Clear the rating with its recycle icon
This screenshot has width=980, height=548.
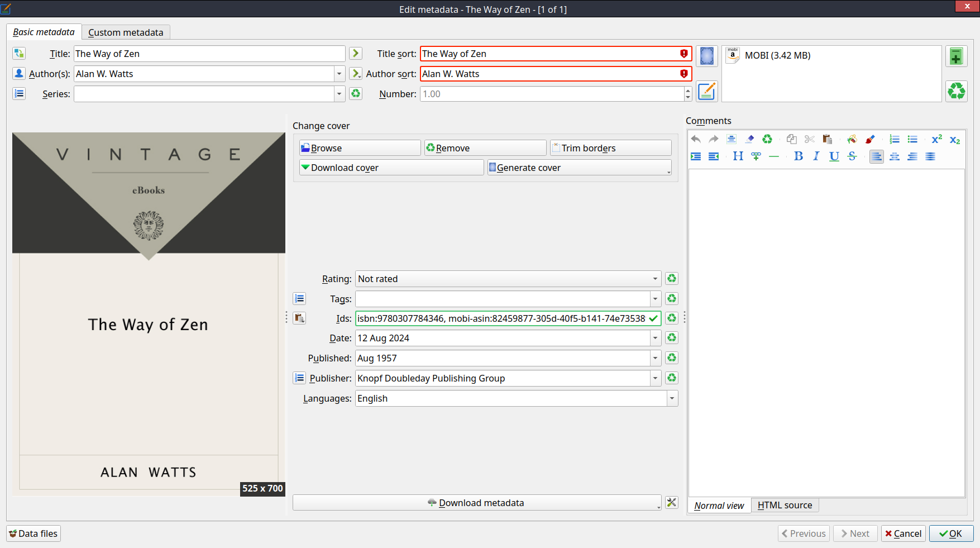point(672,279)
